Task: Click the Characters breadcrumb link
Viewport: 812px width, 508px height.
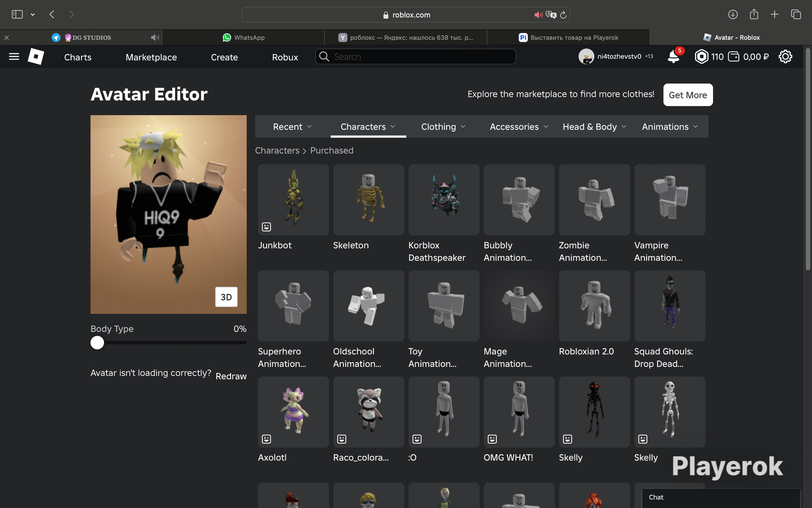Action: pyautogui.click(x=277, y=150)
